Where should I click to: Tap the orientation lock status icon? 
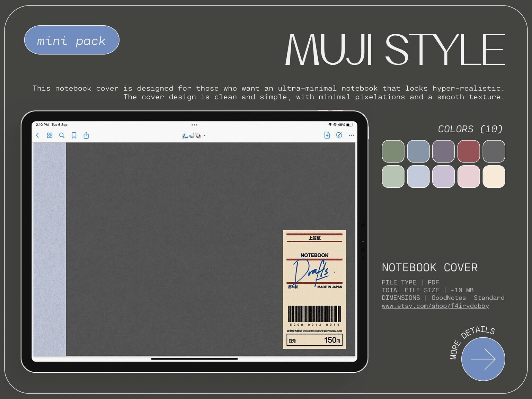(x=335, y=125)
